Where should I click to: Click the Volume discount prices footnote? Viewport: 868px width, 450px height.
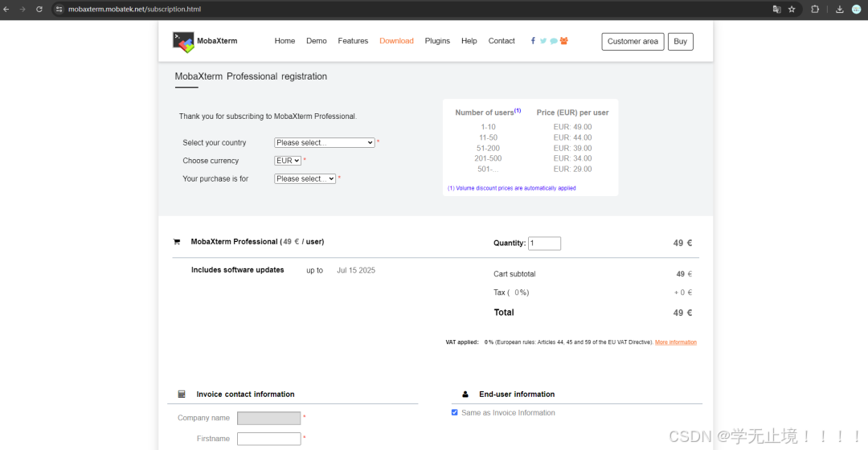(511, 188)
